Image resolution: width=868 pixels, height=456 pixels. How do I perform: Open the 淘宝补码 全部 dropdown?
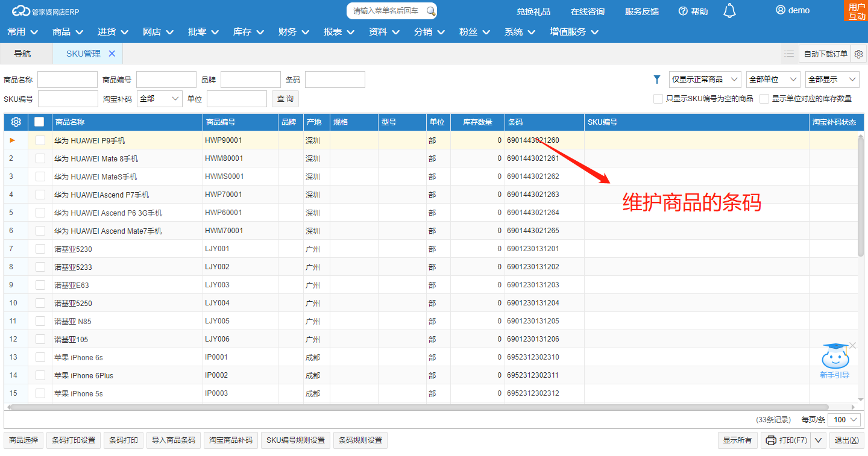160,99
